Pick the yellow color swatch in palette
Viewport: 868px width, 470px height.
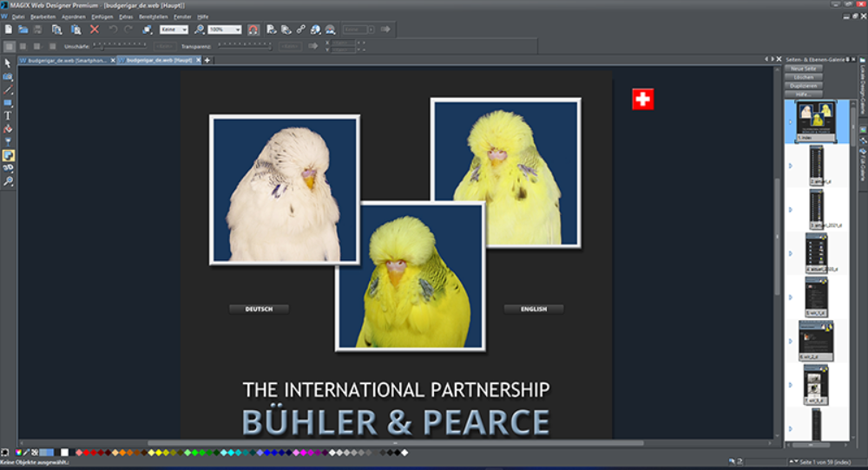click(158, 453)
